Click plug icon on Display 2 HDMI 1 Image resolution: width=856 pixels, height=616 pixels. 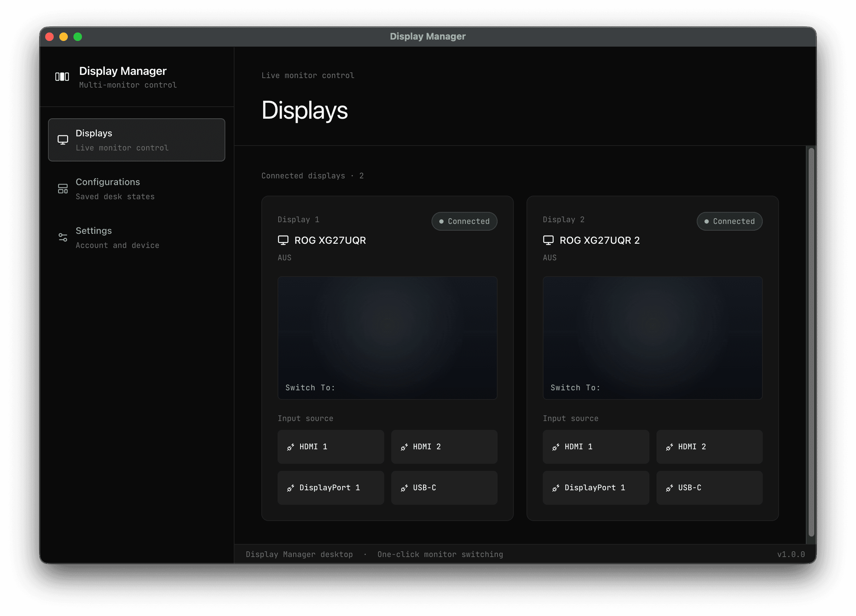556,447
